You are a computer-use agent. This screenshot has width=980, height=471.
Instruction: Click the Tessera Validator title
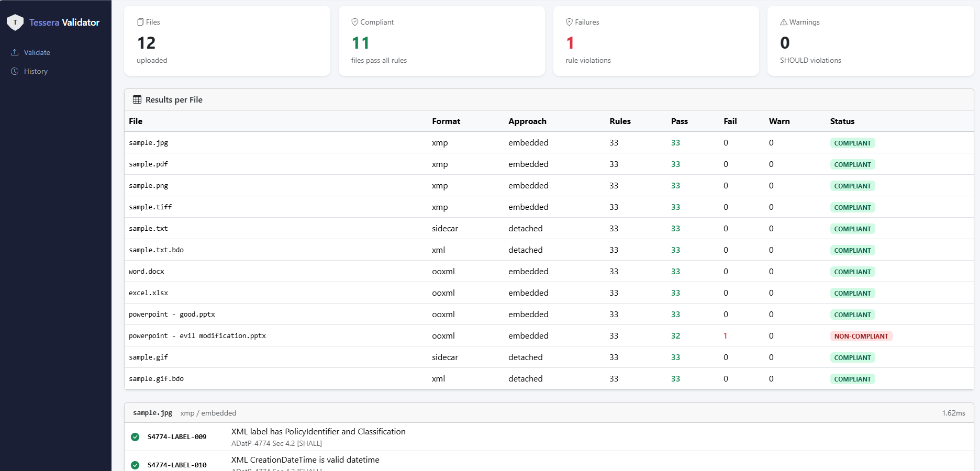pos(64,23)
